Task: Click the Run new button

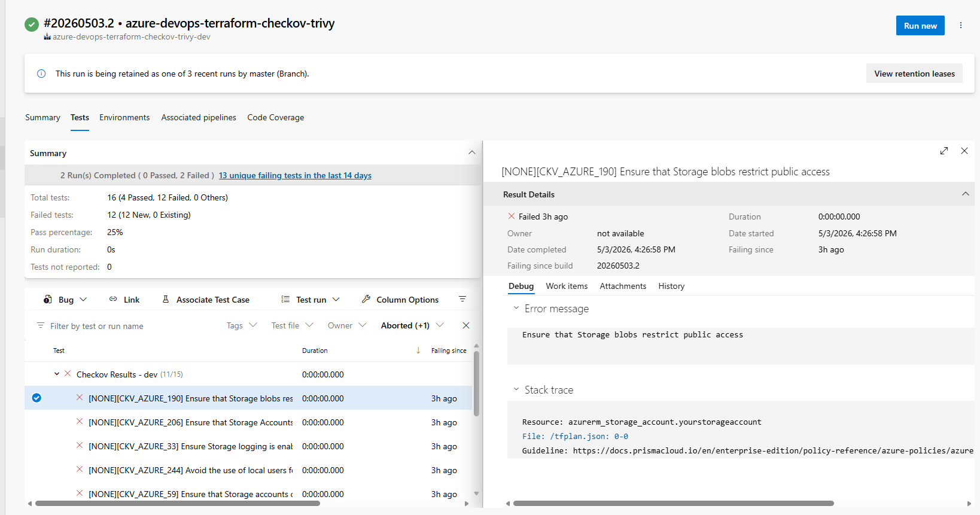Action: tap(920, 26)
